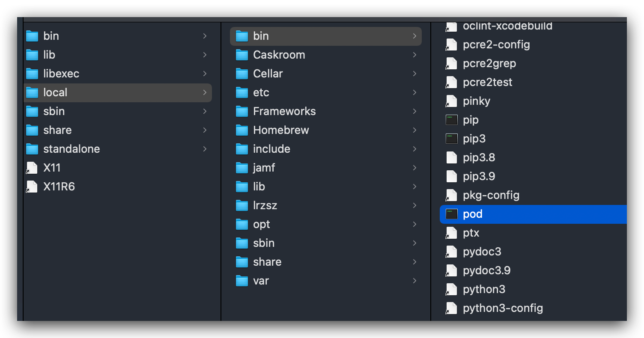Expand the share chevron in first column
Viewport: 644px width, 338px height.
[205, 130]
